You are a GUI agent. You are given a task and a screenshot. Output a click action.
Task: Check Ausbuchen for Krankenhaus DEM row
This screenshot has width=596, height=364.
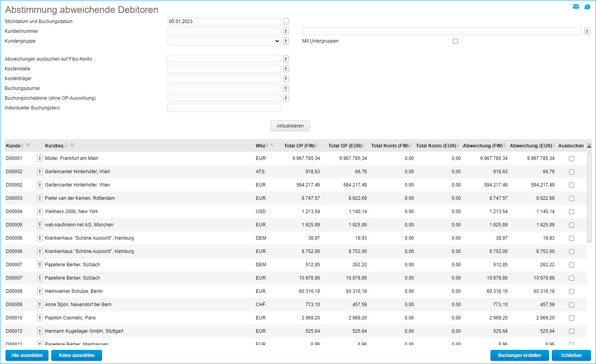coord(571,238)
